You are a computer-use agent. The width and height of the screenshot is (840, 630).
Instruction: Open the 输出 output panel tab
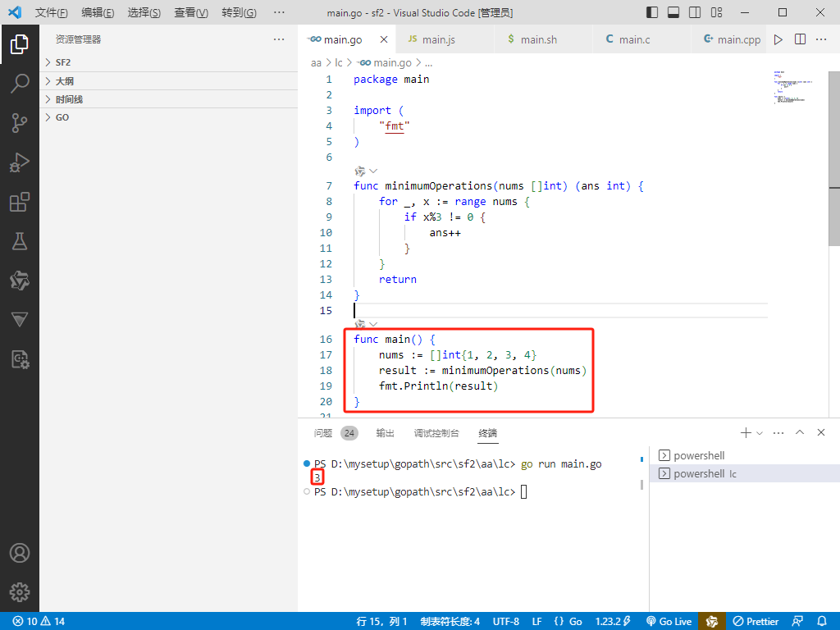[x=386, y=433]
